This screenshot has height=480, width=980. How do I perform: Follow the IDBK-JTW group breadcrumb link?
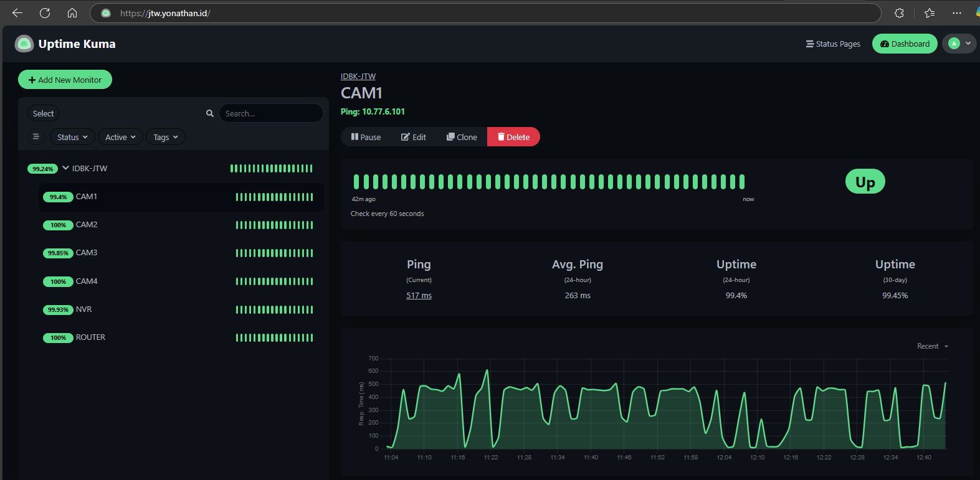point(358,77)
